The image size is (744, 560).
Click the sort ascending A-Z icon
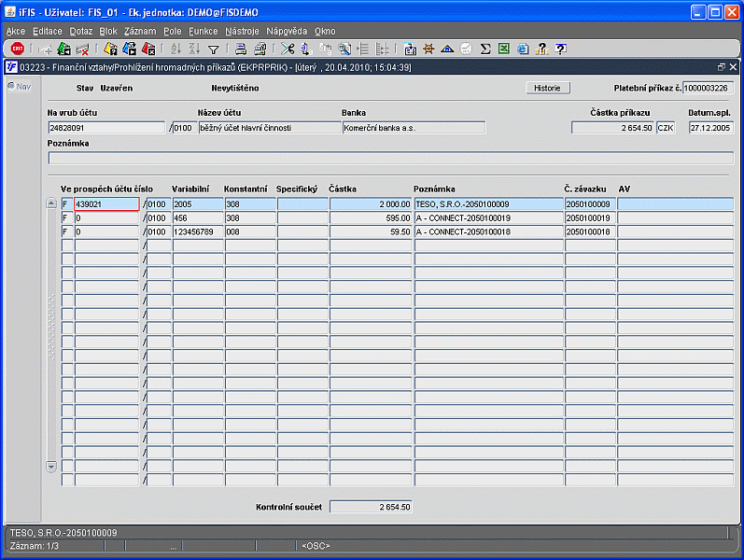point(176,49)
